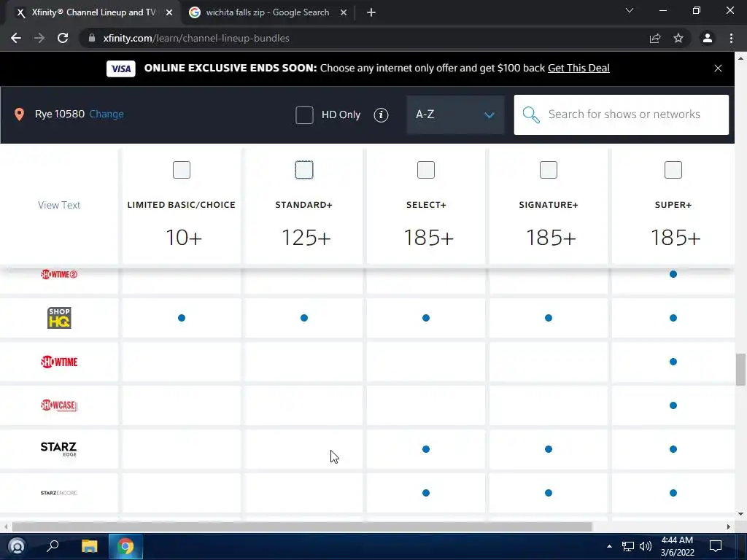Expand Chrome tab search chevron
Image resolution: width=747 pixels, height=560 pixels.
point(630,10)
